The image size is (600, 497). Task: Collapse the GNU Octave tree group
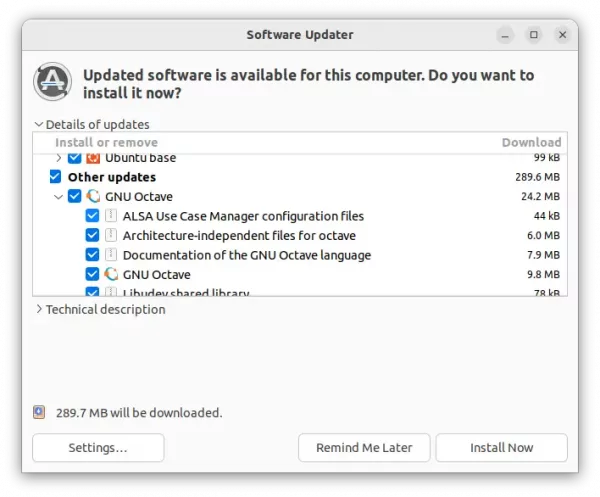59,197
